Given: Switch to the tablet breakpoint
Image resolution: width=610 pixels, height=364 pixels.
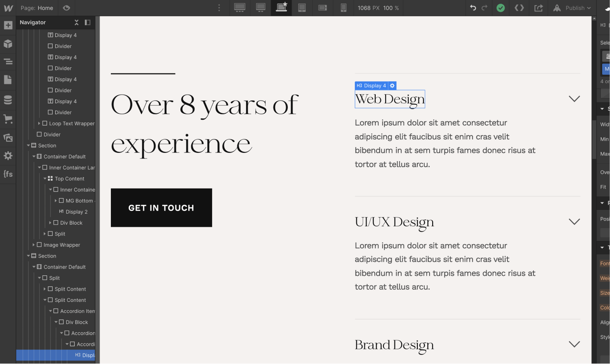Looking at the screenshot, I should coord(302,8).
